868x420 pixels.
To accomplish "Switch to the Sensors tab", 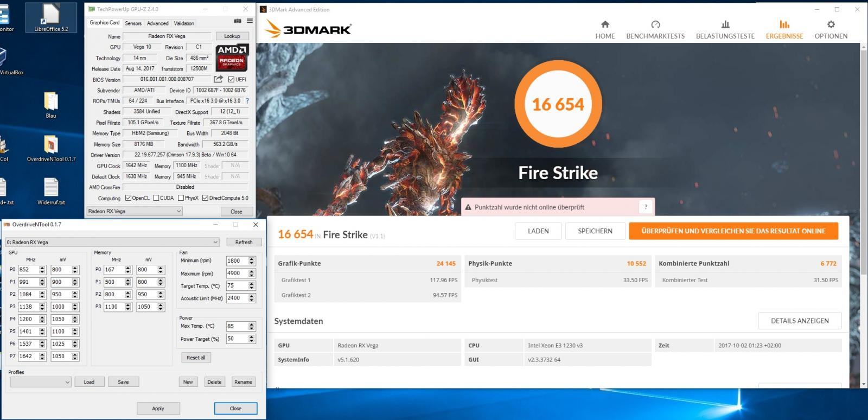I will (133, 23).
